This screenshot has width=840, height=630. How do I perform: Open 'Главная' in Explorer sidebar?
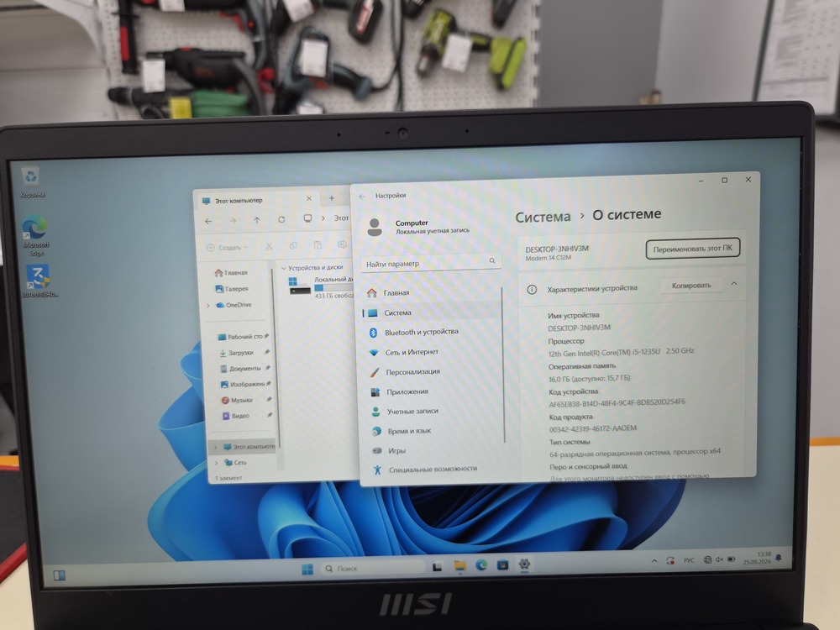tap(231, 273)
